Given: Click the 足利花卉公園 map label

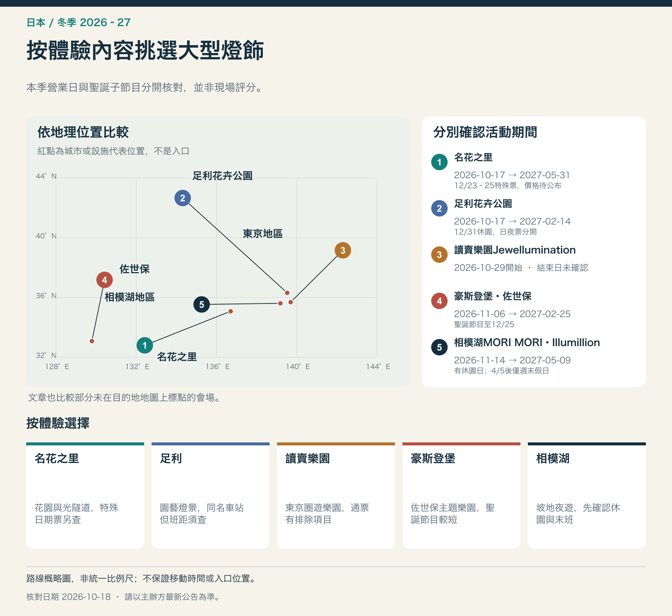Looking at the screenshot, I should 223,175.
